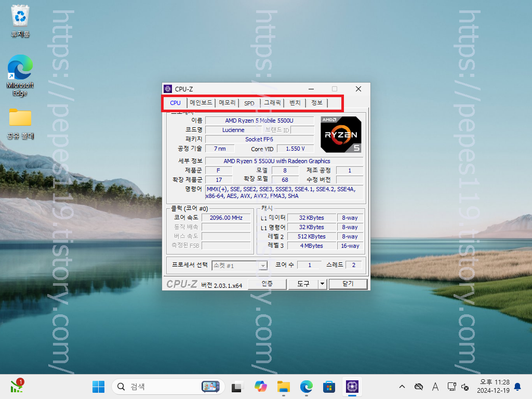This screenshot has width=532, height=399.
Task: Open the taskbar widgets stock icon
Action: [16, 387]
